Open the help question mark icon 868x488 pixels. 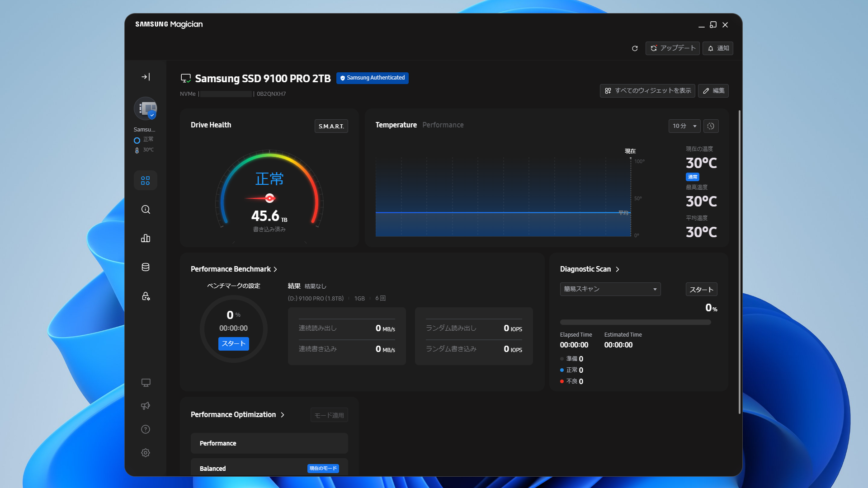point(146,429)
